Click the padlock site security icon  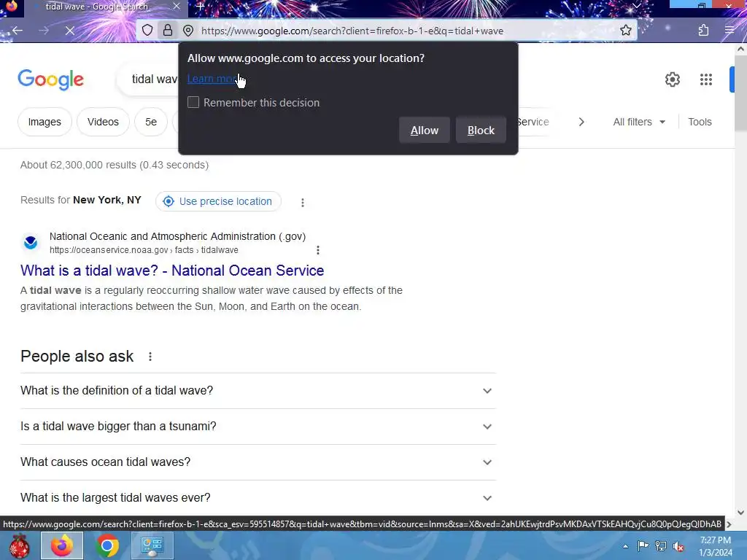168,31
